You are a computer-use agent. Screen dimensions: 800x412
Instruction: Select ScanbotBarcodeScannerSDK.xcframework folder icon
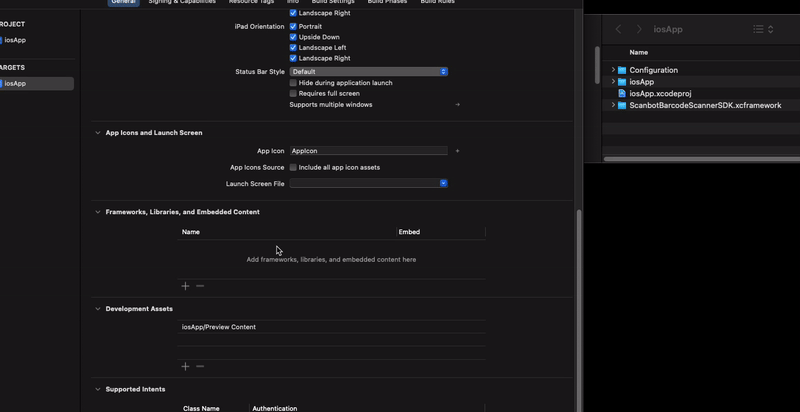pos(622,105)
